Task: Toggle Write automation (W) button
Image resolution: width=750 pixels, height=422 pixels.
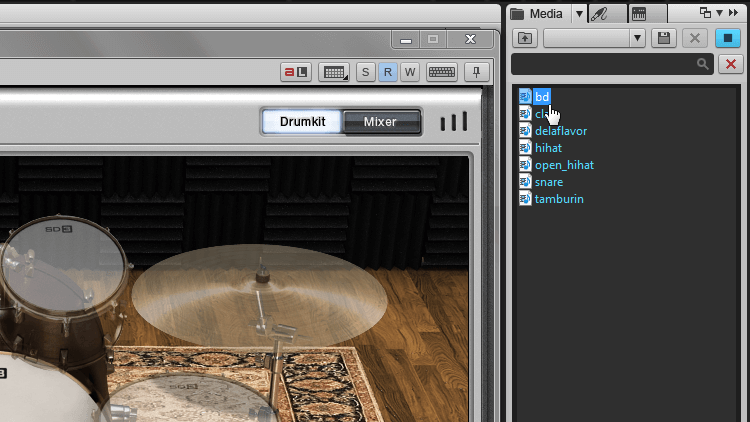Action: tap(410, 72)
